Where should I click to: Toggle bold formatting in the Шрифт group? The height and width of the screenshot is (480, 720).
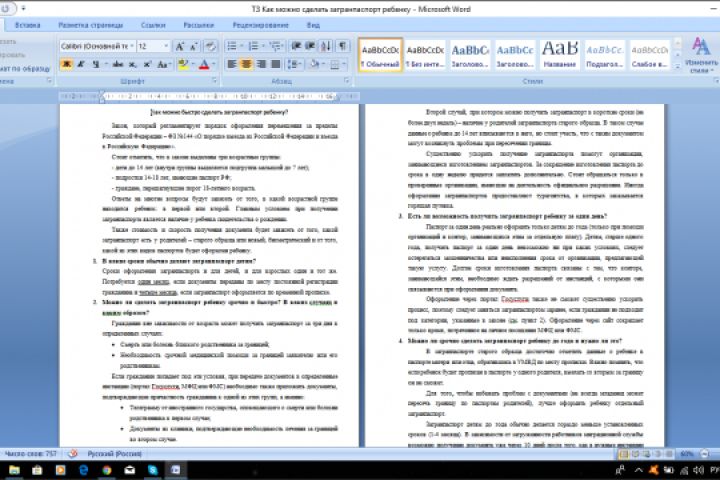pyautogui.click(x=67, y=64)
